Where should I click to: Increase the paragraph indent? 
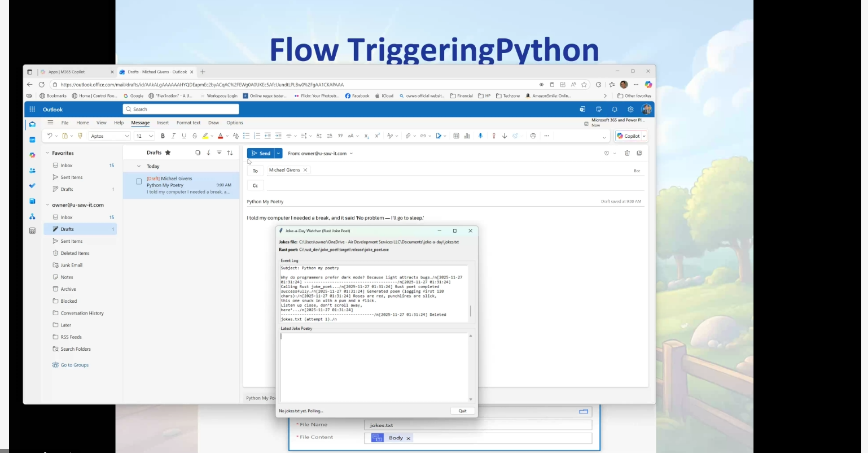tap(278, 136)
